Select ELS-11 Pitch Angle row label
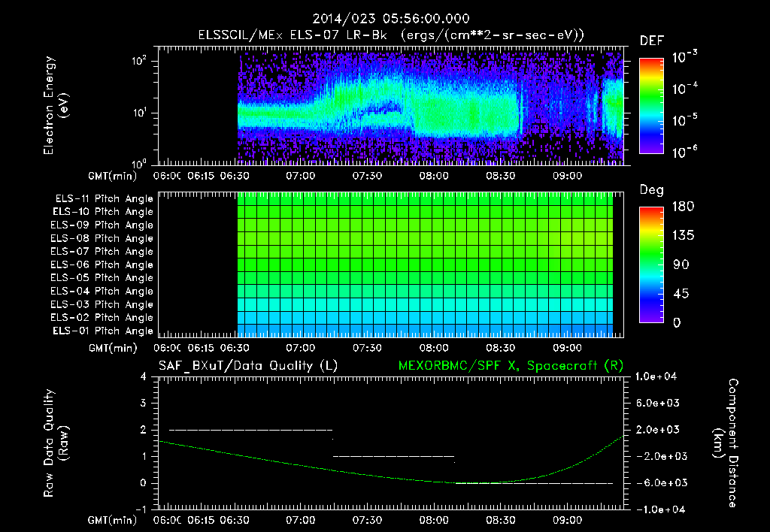This screenshot has width=770, height=532. point(104,199)
